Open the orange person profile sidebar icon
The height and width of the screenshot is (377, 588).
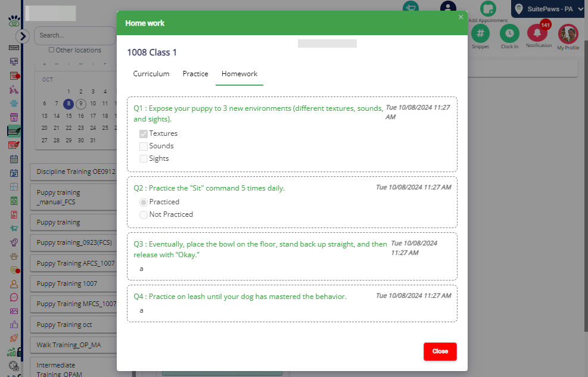pos(14,284)
